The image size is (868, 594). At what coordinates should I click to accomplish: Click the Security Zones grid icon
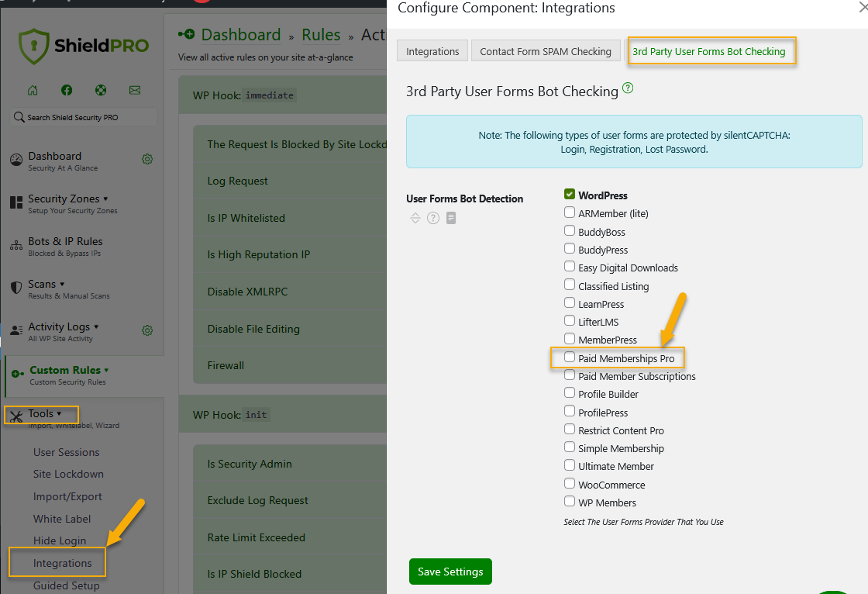[x=16, y=202]
